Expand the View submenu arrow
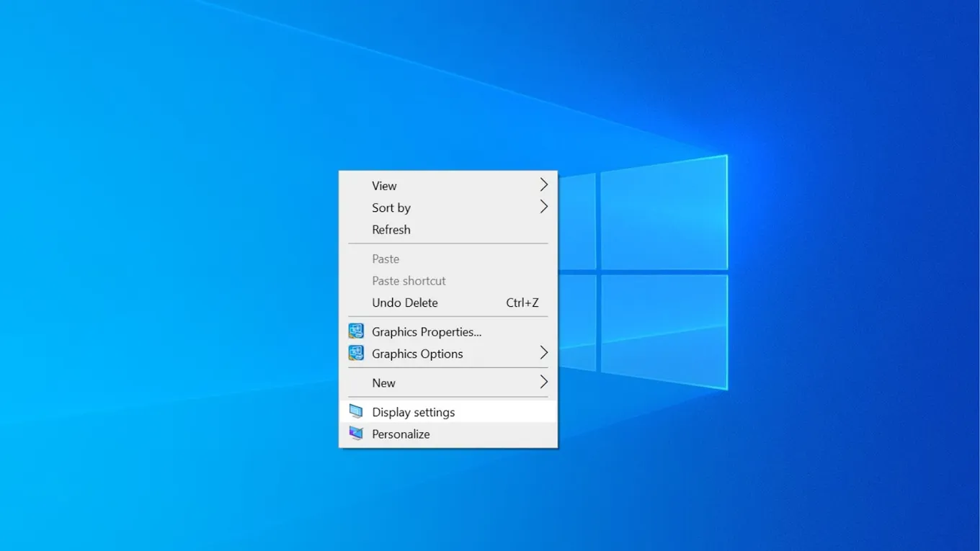 (x=543, y=184)
